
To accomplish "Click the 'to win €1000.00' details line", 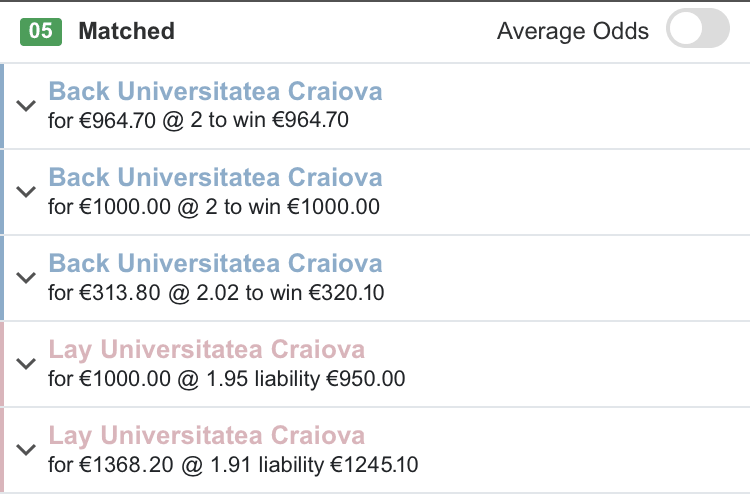I will click(214, 208).
